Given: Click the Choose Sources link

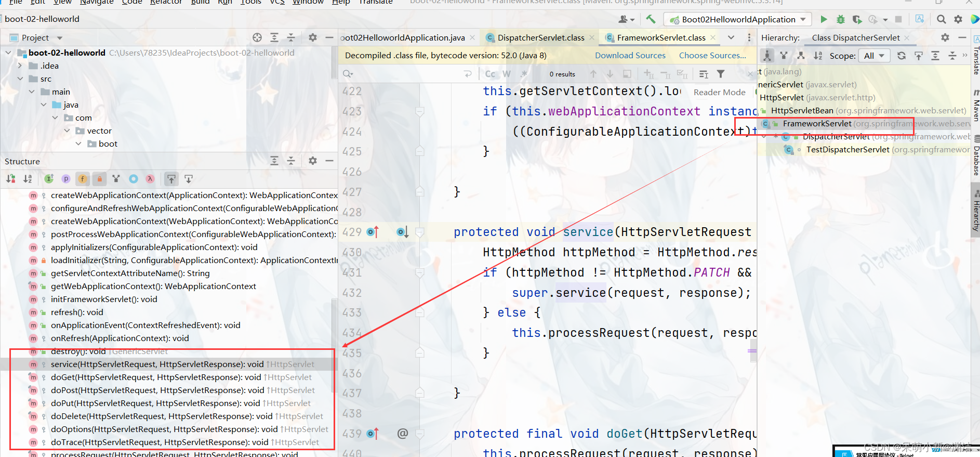Looking at the screenshot, I should [712, 56].
